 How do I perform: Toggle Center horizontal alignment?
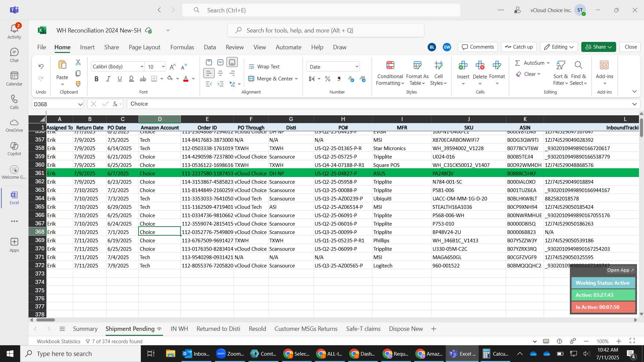(x=220, y=73)
